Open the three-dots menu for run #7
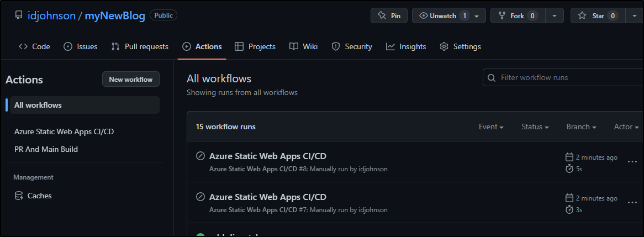This screenshot has width=644, height=237. [632, 203]
